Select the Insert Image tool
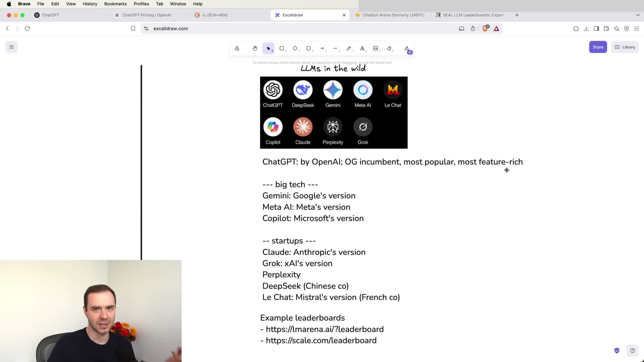Screen dimensions: 644x362 pos(376,48)
